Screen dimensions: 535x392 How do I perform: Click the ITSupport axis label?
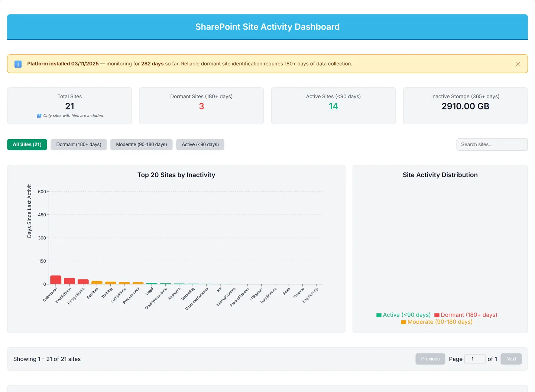pos(257,294)
